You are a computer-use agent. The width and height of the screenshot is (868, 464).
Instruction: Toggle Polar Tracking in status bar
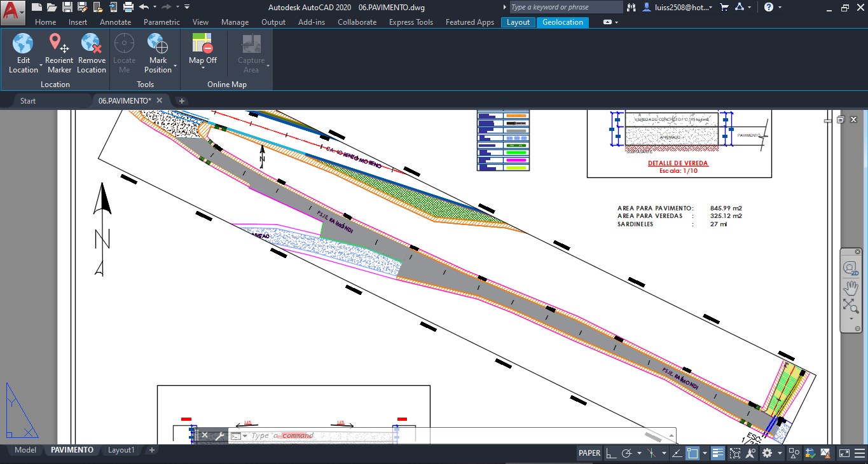pos(626,453)
